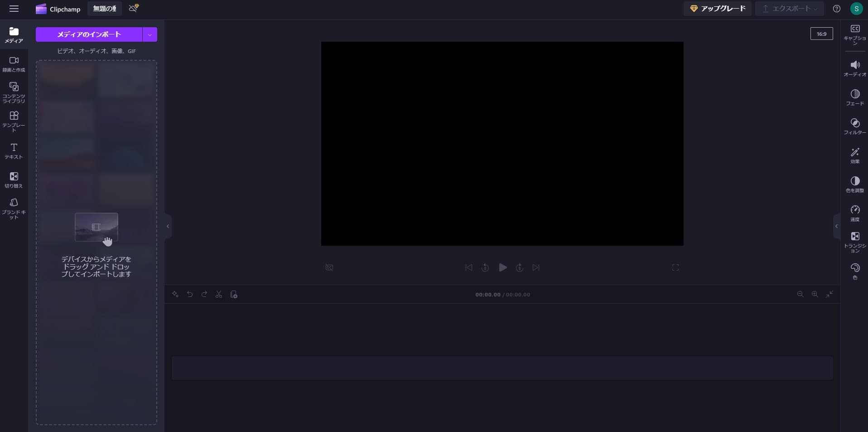Redo the last action

(204, 294)
